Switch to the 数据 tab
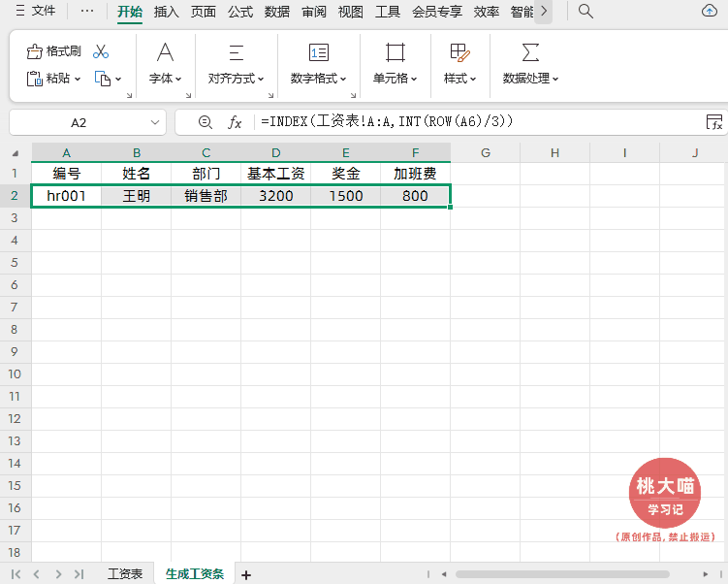This screenshot has width=728, height=584. [x=277, y=12]
